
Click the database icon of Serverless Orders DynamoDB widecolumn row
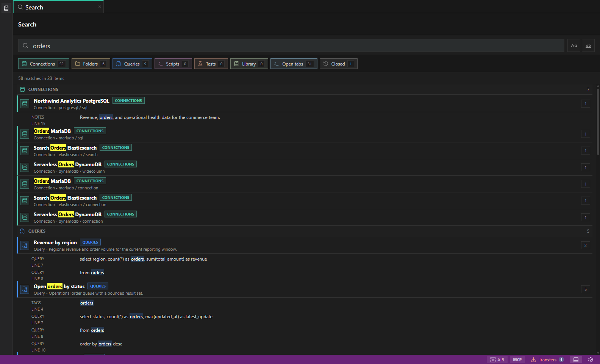coord(25,167)
